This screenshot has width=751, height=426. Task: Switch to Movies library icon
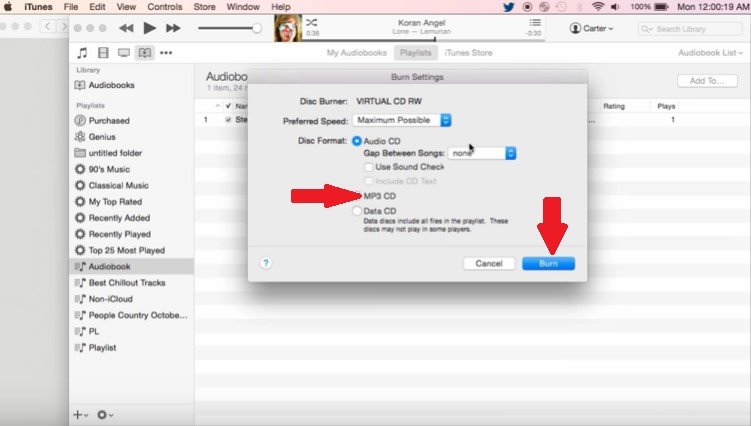pos(103,53)
